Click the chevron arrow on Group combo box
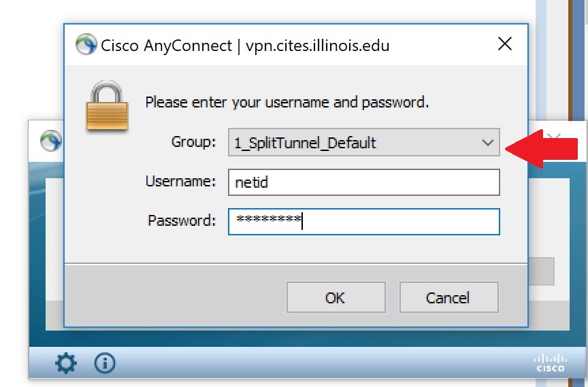Viewport: 588px width, 387px height. click(x=487, y=143)
